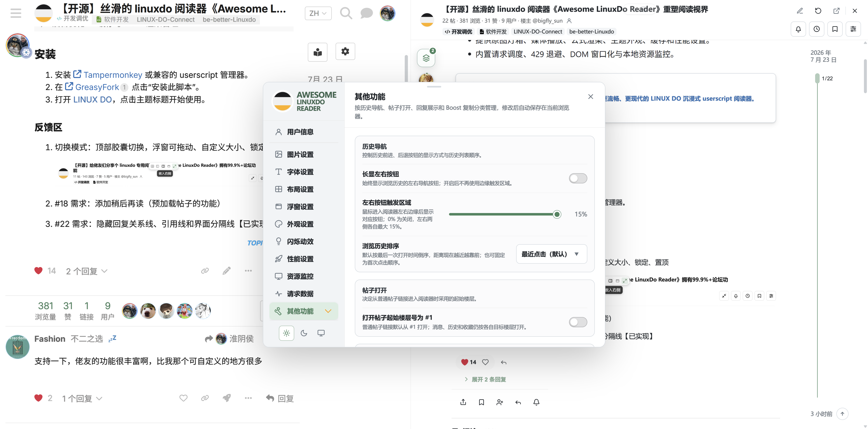Select 资源监控 in settings sidebar
Screen dimensions: 868x429
click(303, 276)
